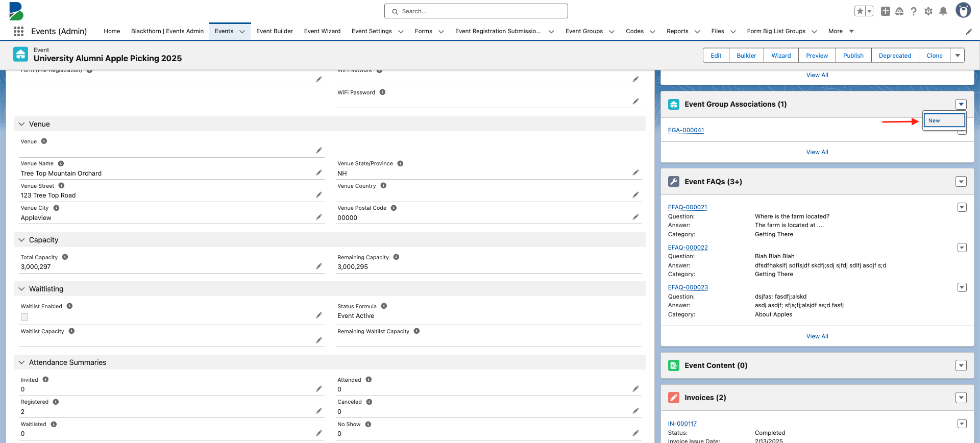Edit the Venue Postal Code pencil
This screenshot has width=980, height=443.
tap(635, 217)
